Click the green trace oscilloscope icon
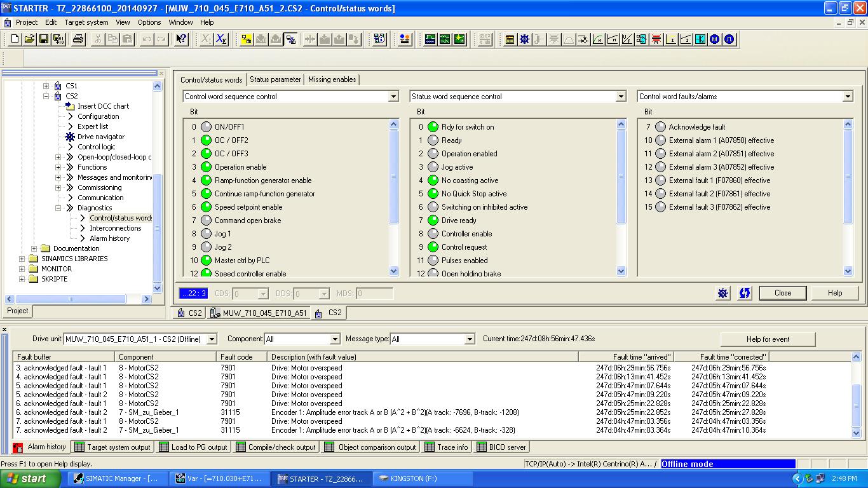 [430, 39]
